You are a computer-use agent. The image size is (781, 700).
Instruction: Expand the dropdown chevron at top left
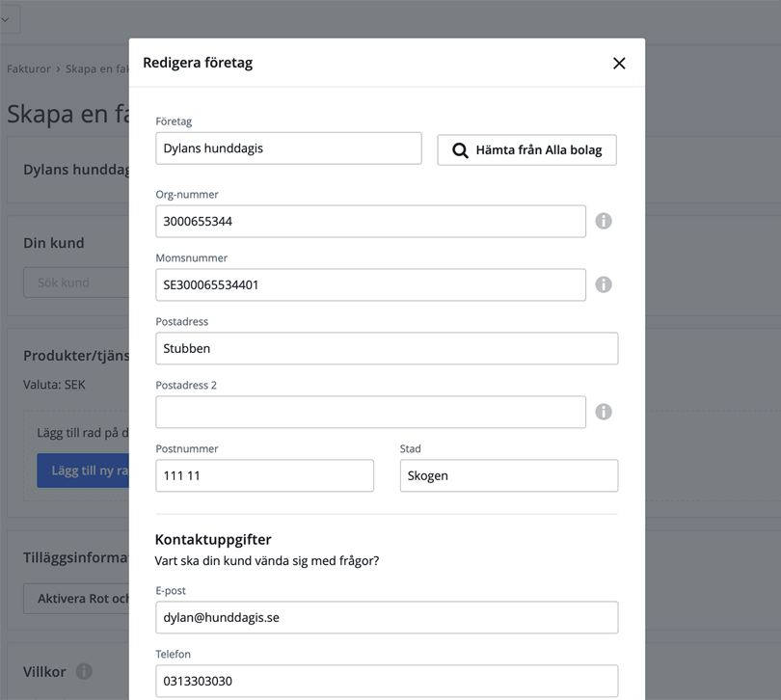pos(5,19)
